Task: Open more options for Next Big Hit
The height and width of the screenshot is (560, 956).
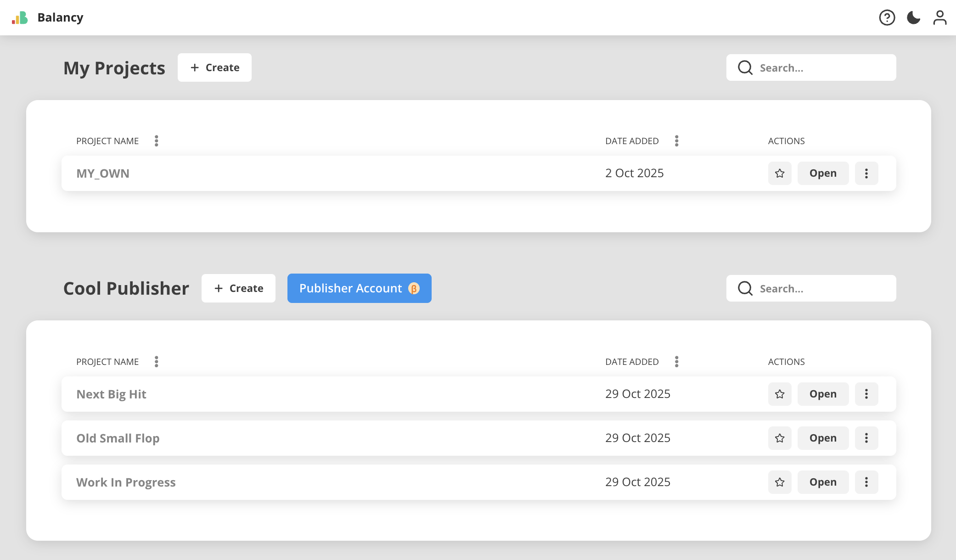Action: [x=866, y=394]
